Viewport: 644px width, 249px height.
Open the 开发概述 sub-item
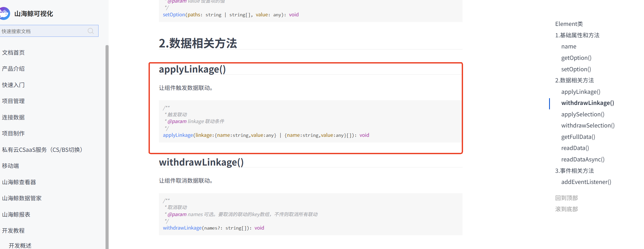point(20,245)
